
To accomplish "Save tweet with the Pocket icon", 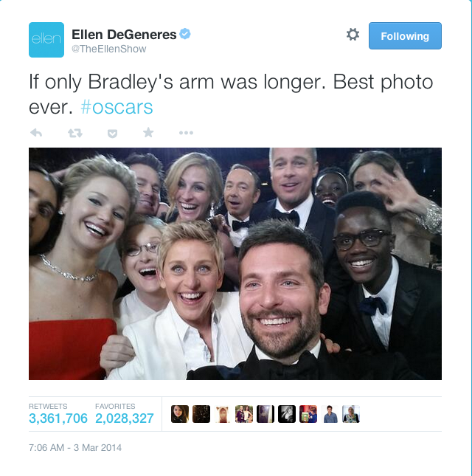I will click(113, 134).
